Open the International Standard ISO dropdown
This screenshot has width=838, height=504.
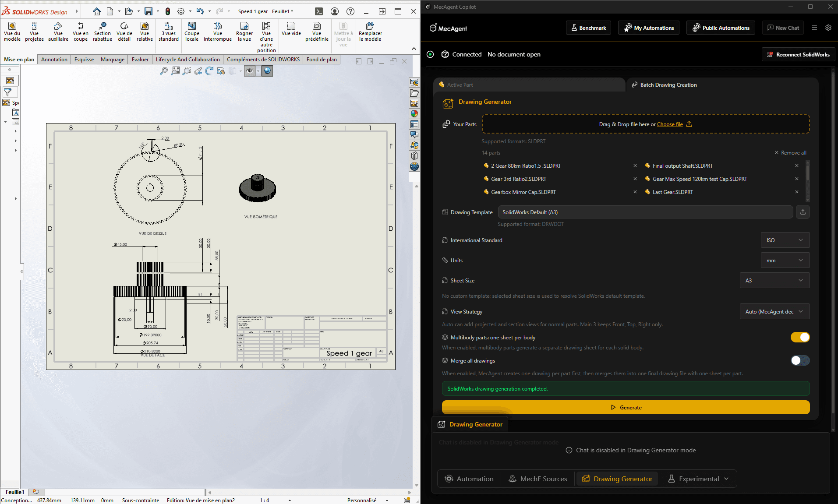[785, 240]
